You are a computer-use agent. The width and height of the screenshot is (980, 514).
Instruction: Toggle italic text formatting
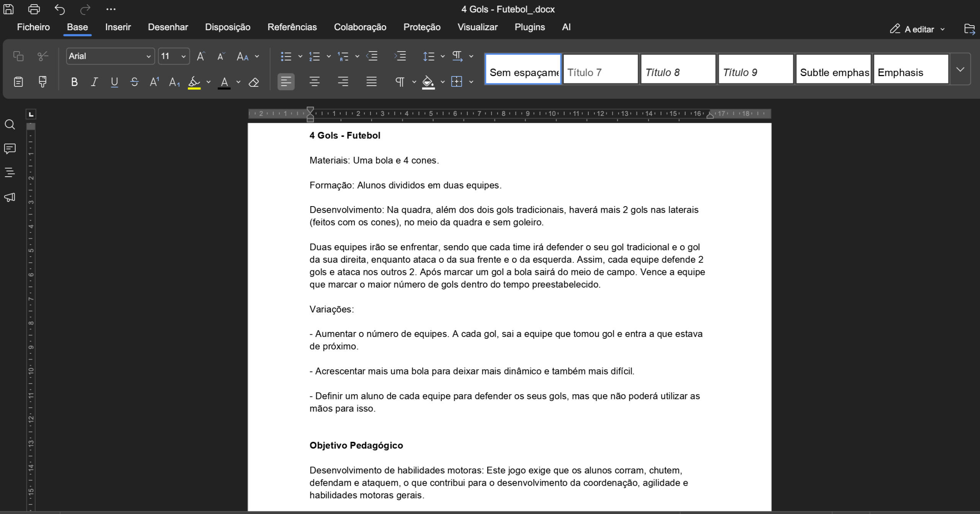click(94, 82)
